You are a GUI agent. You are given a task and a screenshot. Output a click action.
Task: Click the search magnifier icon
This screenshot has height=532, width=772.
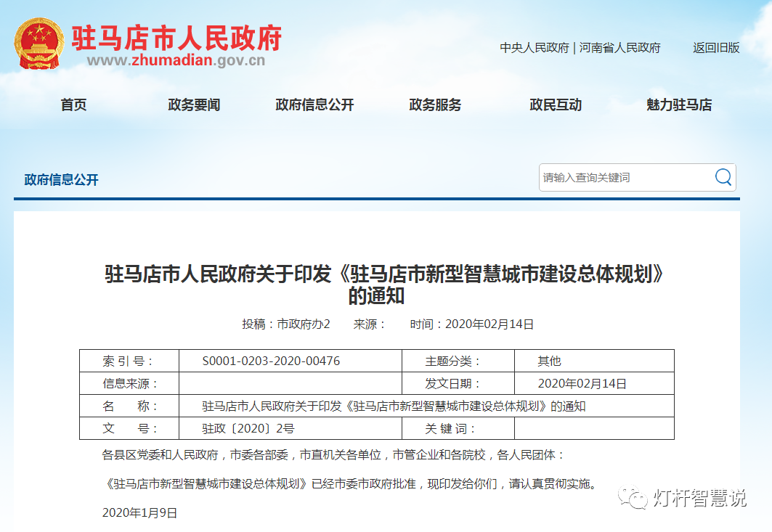722,176
